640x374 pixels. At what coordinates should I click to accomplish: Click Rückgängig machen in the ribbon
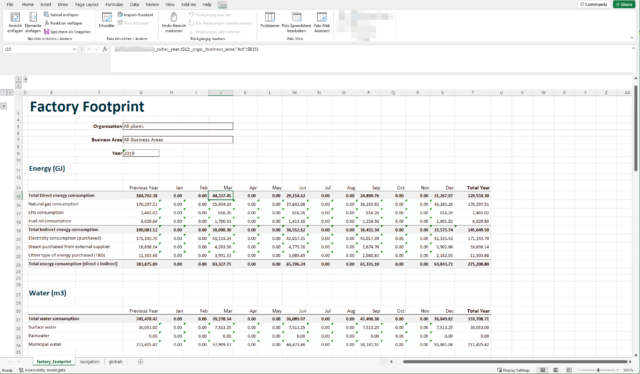pos(210,15)
